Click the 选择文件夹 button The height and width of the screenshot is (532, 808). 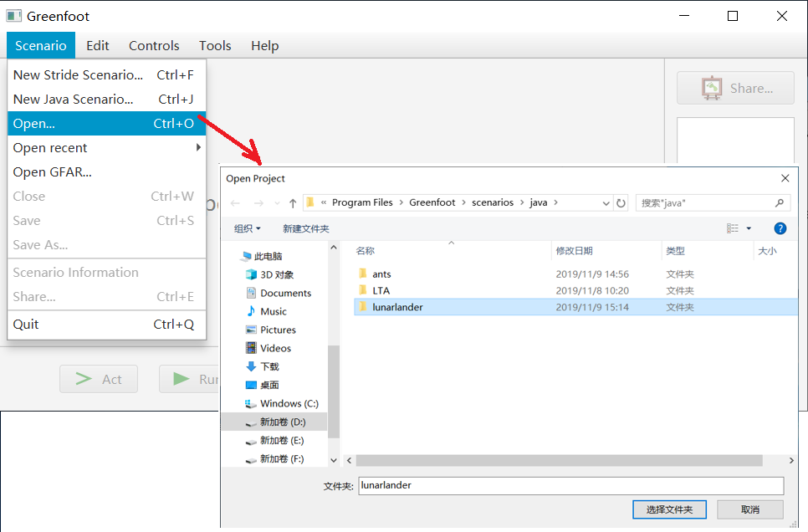coord(669,509)
